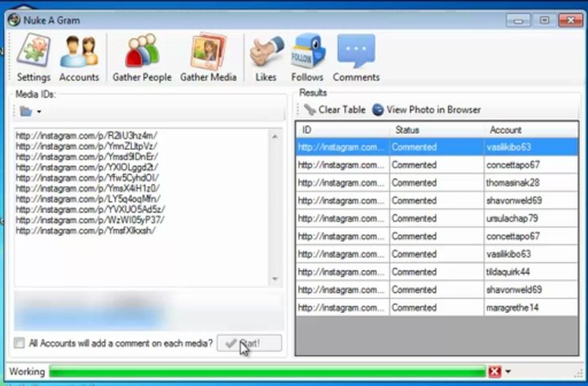Image resolution: width=588 pixels, height=386 pixels.
Task: Open the Likes thumbs-up tool
Action: point(266,58)
